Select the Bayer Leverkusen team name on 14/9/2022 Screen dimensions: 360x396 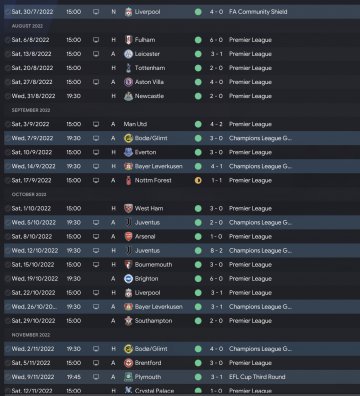[158, 166]
